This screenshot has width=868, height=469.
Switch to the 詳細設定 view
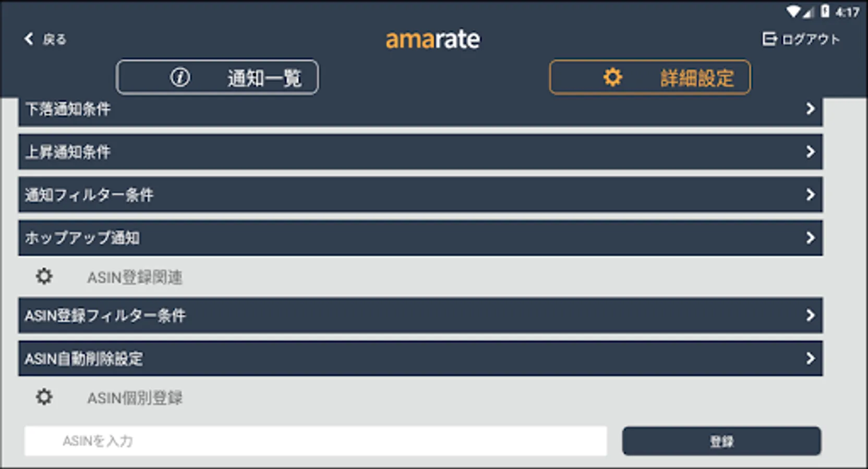pos(650,77)
